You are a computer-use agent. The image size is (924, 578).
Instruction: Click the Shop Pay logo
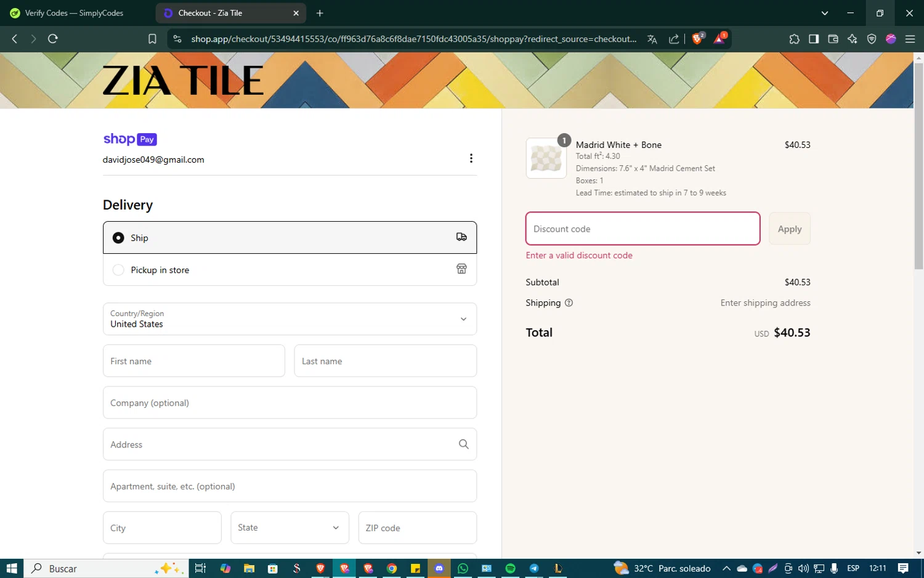(x=130, y=139)
